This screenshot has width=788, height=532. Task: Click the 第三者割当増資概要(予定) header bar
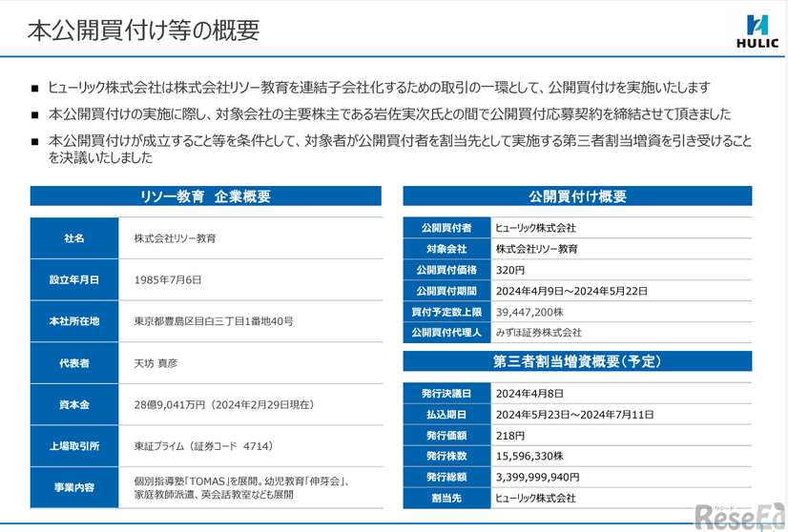coord(577,361)
